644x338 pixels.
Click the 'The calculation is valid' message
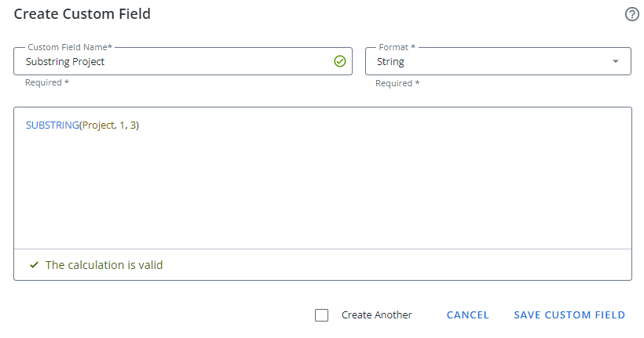[104, 265]
